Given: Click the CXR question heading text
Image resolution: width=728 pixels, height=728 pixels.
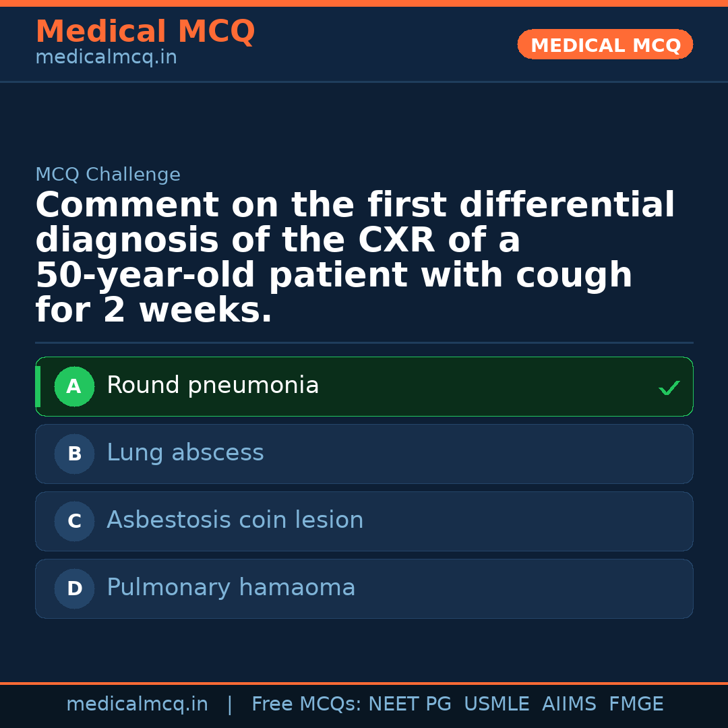Looking at the screenshot, I should click(355, 258).
